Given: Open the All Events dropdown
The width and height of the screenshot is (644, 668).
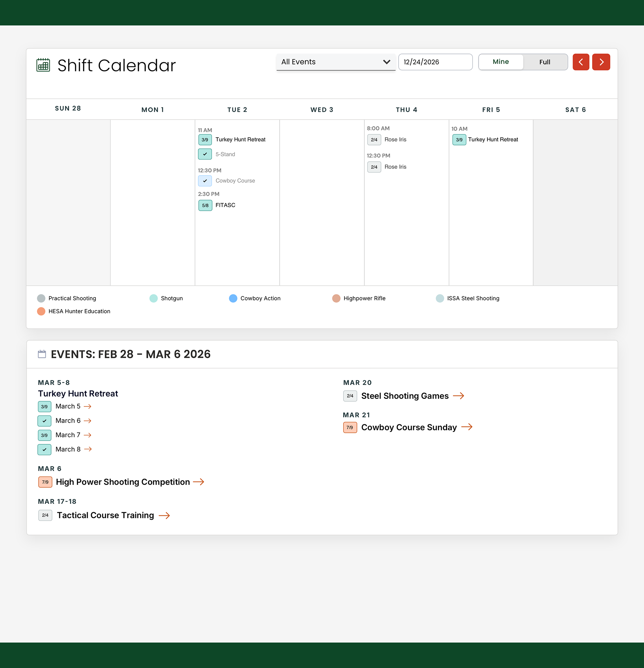Looking at the screenshot, I should click(x=336, y=62).
